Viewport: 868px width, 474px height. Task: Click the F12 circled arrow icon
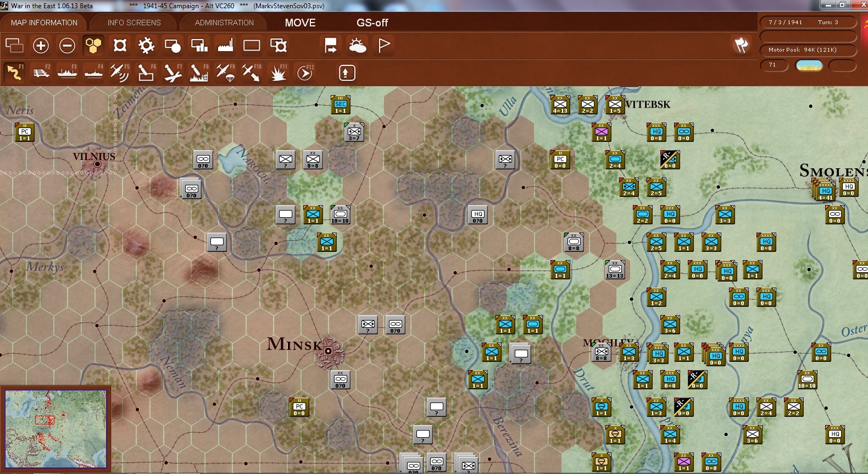(x=305, y=72)
